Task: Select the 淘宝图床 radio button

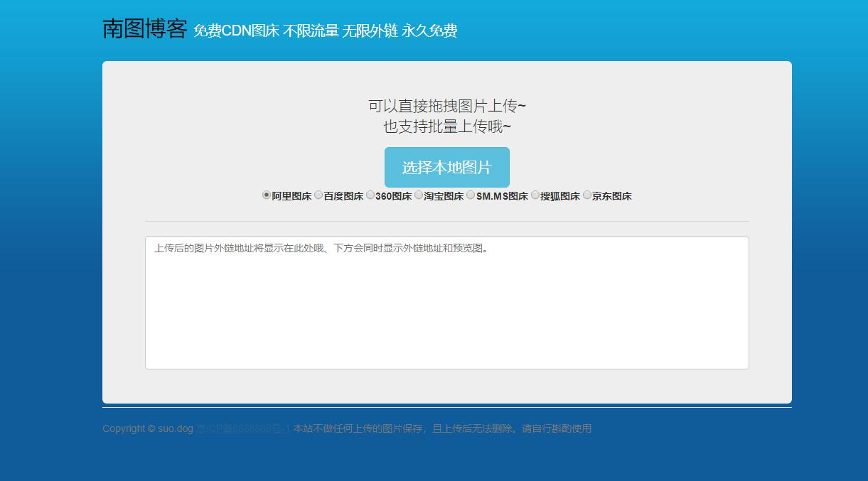Action: tap(418, 195)
